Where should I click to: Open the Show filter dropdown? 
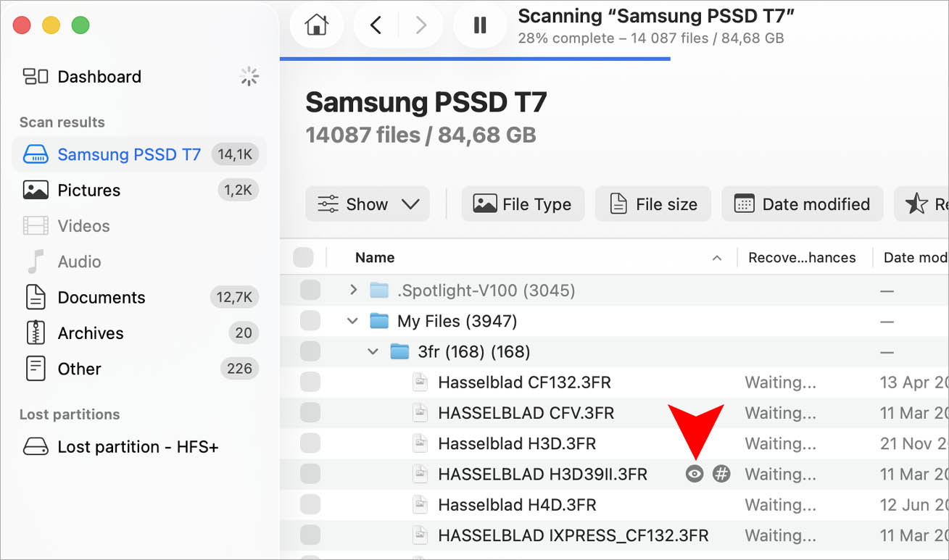(x=367, y=204)
